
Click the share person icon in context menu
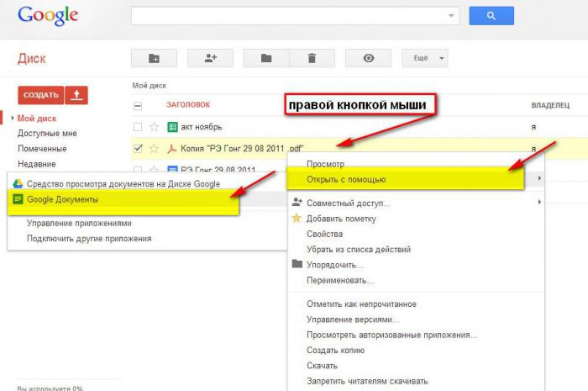(297, 203)
